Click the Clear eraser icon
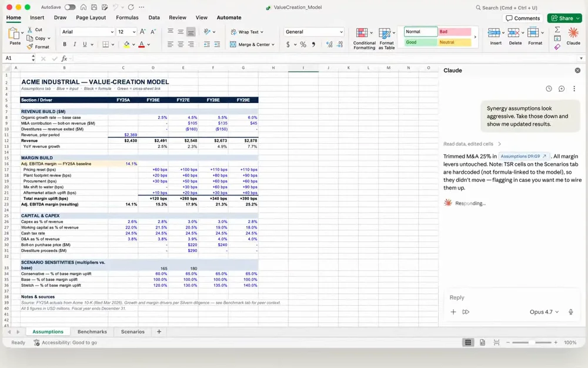 coord(557,47)
